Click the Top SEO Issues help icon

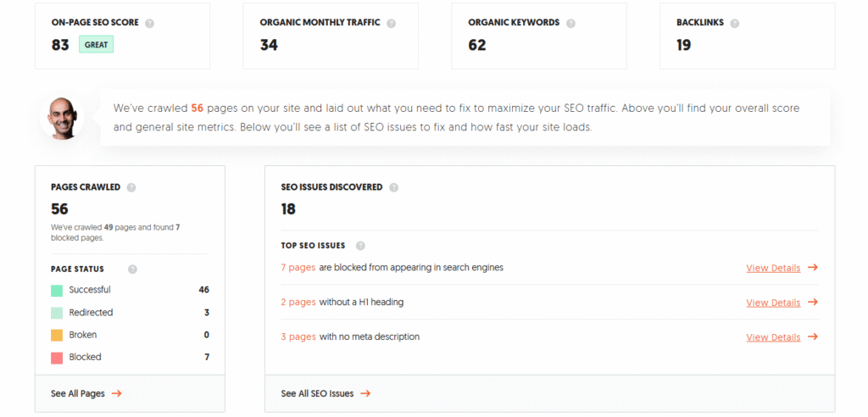[x=360, y=245]
